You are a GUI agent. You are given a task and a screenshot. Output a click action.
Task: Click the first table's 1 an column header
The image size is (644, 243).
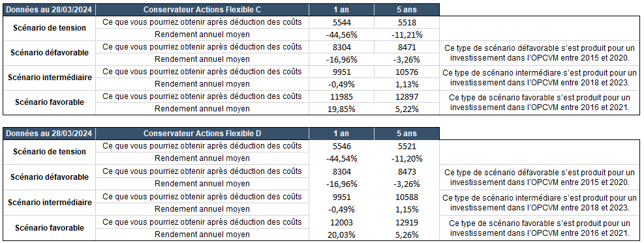pos(341,9)
